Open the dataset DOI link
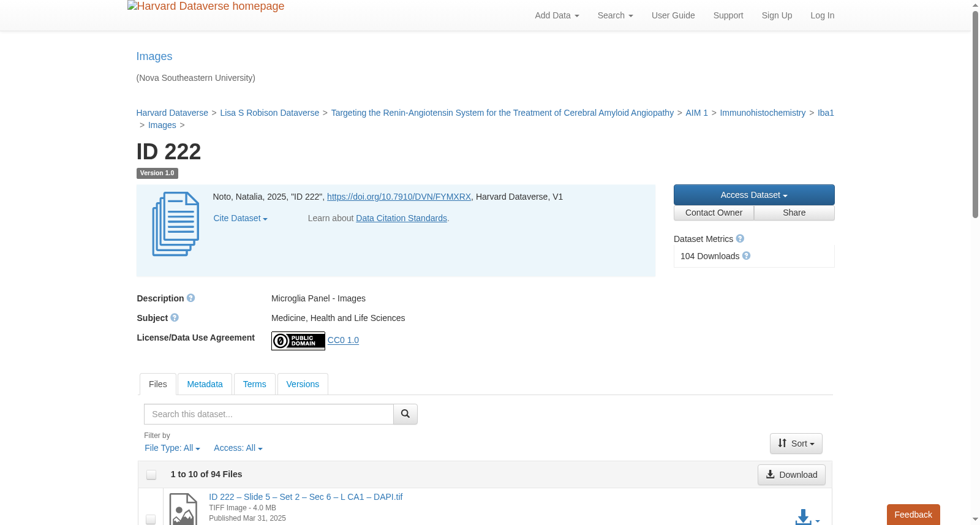Viewport: 980px width, 525px height. pyautogui.click(x=399, y=197)
